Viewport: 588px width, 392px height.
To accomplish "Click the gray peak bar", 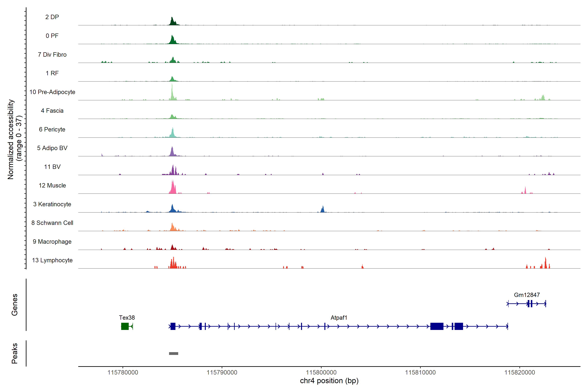I will click(x=173, y=353).
